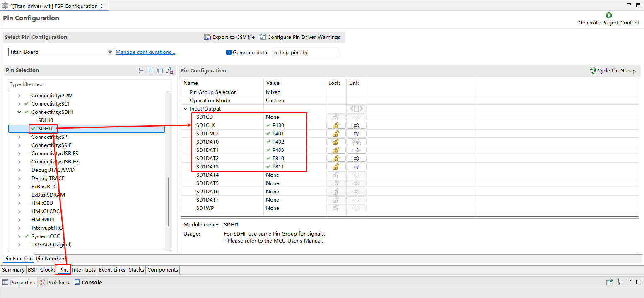This screenshot has height=298, width=644.
Task: Sort pin list alphabetically
Action: 169,71
